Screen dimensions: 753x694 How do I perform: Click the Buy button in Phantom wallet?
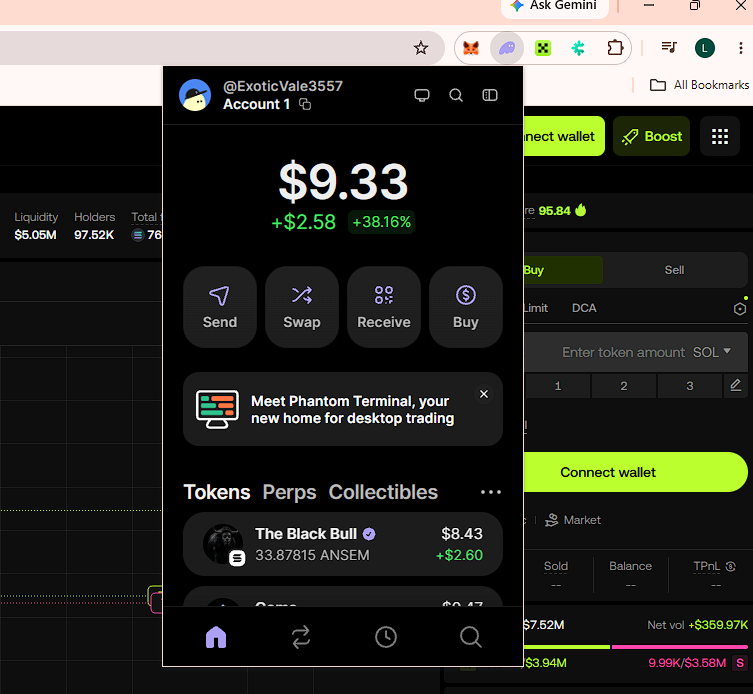click(x=466, y=307)
